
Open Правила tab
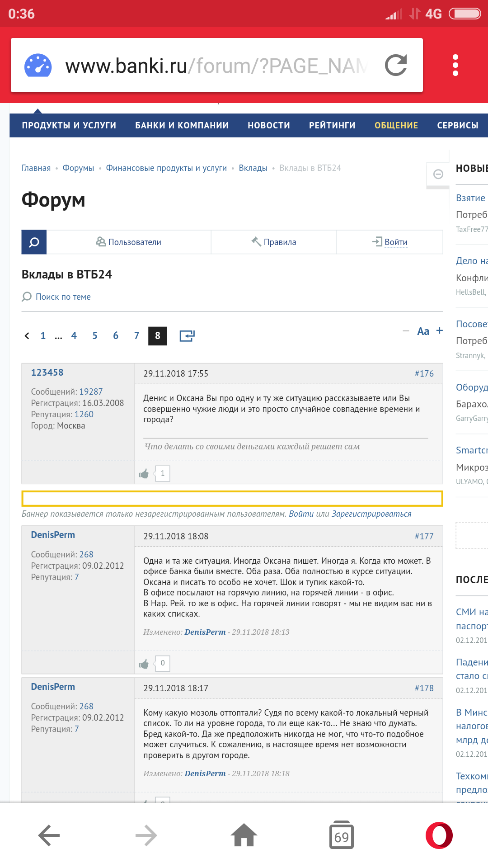274,242
